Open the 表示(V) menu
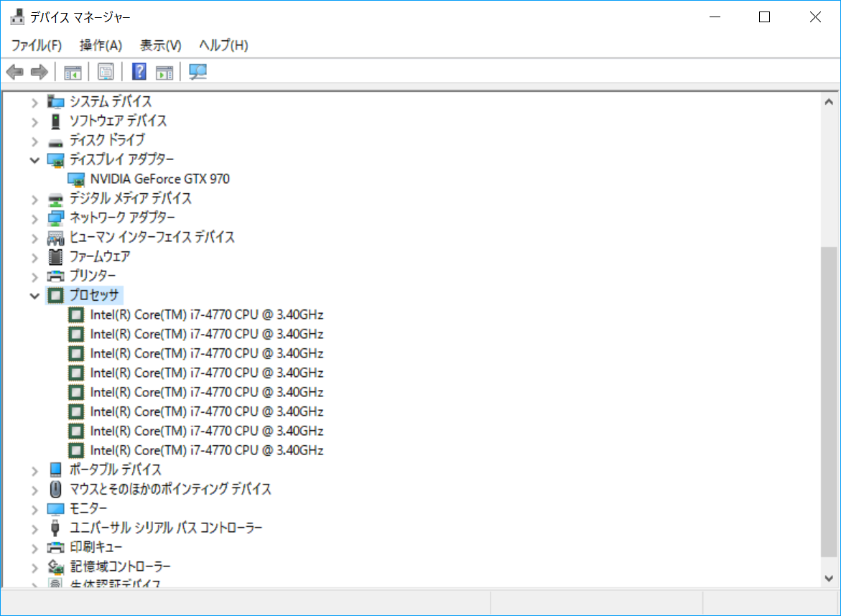 coord(160,45)
